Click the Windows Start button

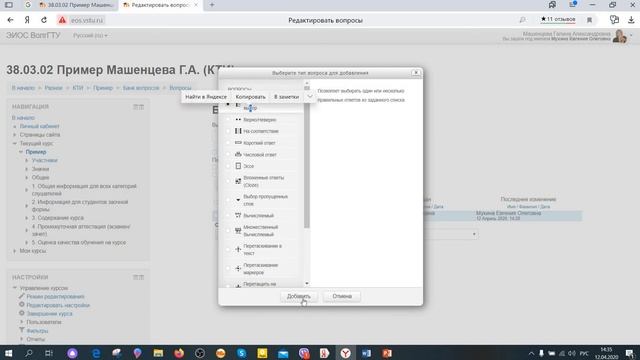click(x=8, y=353)
